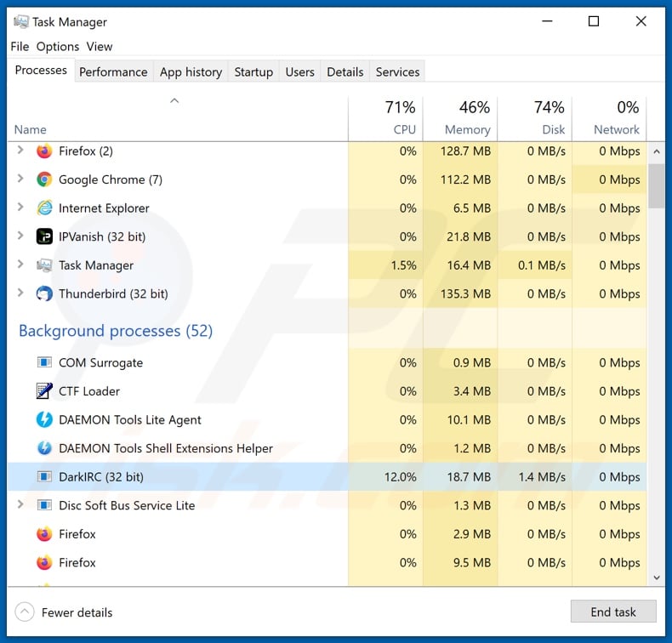This screenshot has height=643, width=672.
Task: Click the scrollbar up arrow
Action: pyautogui.click(x=657, y=151)
